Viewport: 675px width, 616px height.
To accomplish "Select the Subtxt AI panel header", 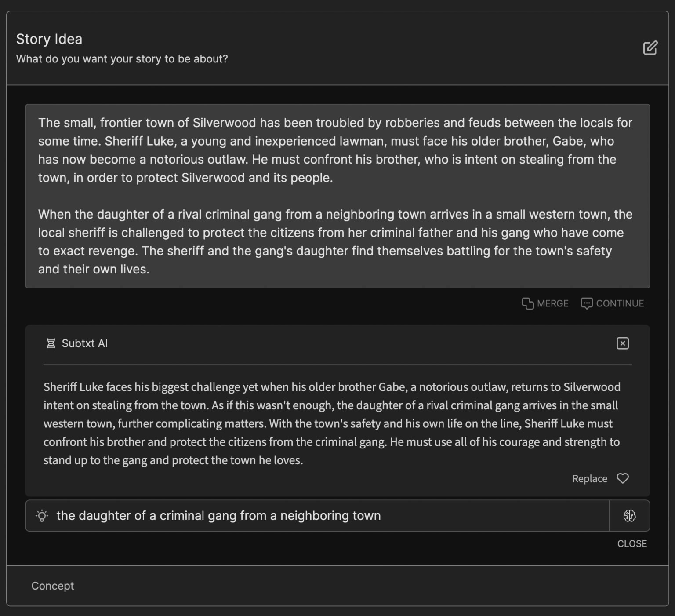I will coord(85,343).
